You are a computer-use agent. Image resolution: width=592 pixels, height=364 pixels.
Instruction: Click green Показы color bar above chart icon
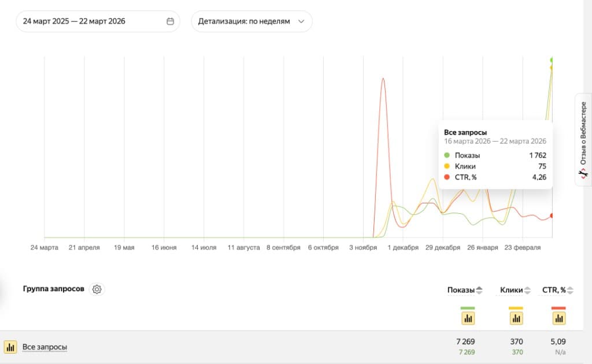[468, 308]
